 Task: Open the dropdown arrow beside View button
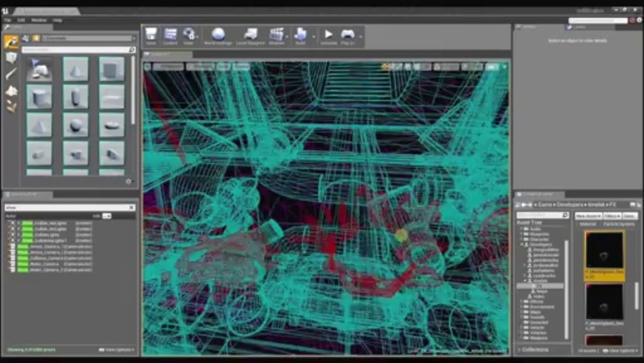coord(197,36)
